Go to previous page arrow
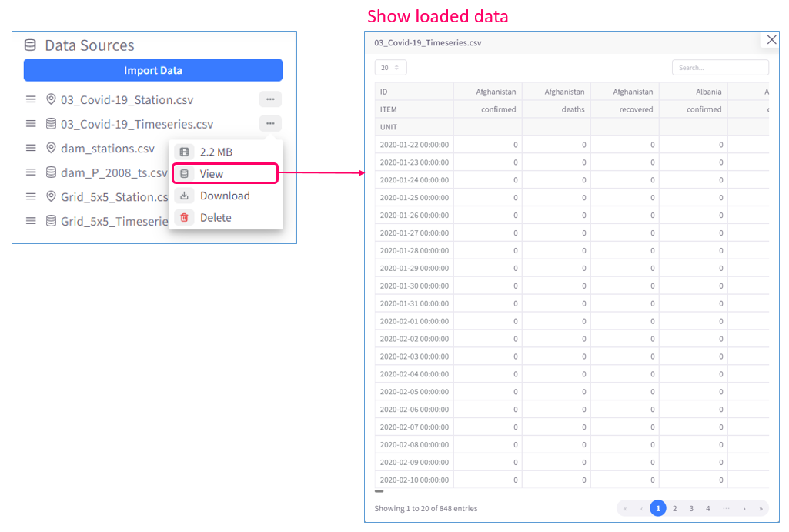The image size is (789, 532). point(641,508)
